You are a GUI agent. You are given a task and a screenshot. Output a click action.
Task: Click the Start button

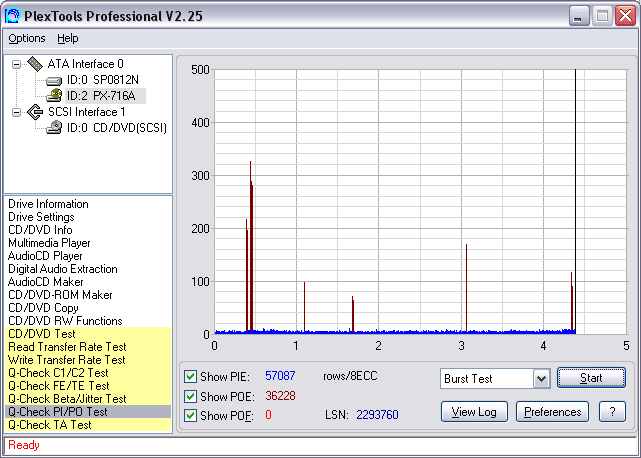pos(591,377)
